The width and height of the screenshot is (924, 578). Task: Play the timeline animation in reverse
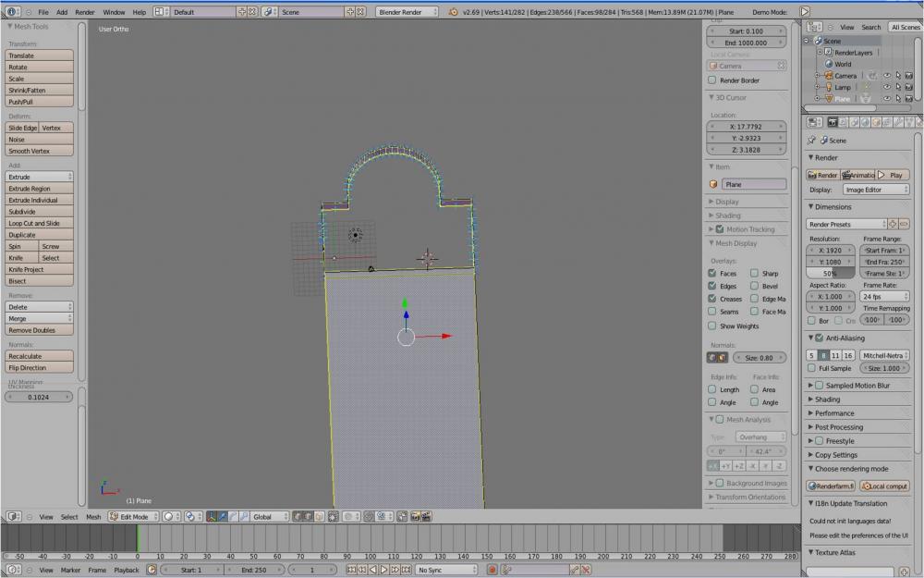coord(373,570)
